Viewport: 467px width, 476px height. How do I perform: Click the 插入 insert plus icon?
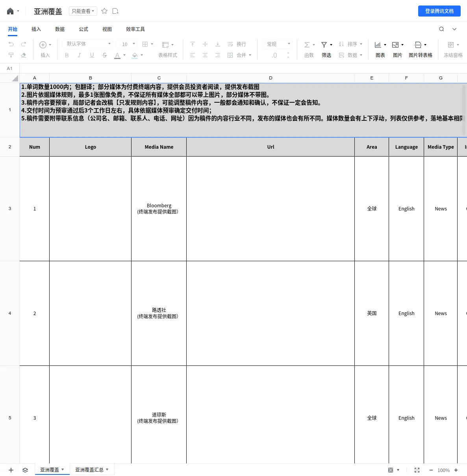pyautogui.click(x=45, y=50)
